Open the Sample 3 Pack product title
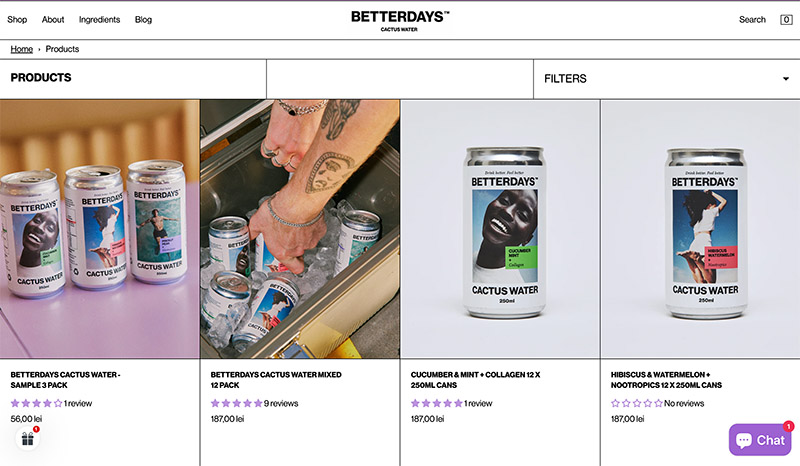Viewport: 800px width, 466px height. coord(65,380)
